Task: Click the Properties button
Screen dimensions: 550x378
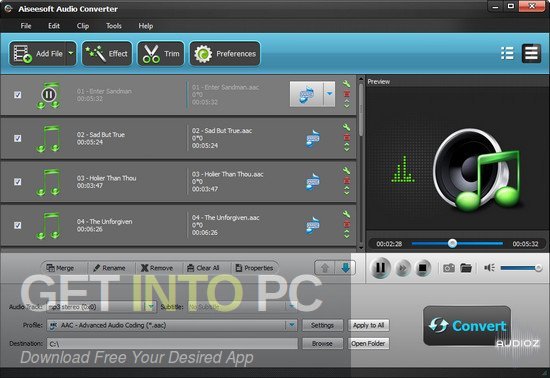Action: coord(255,268)
